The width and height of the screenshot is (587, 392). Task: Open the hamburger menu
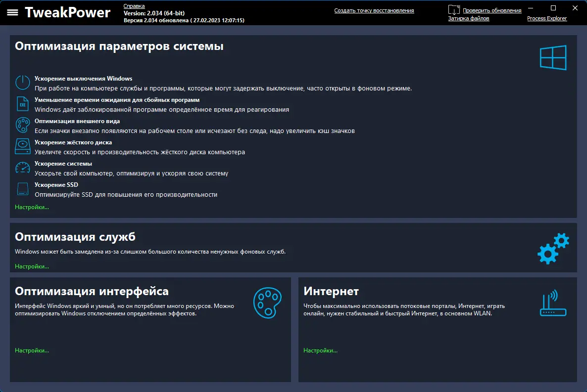click(12, 12)
